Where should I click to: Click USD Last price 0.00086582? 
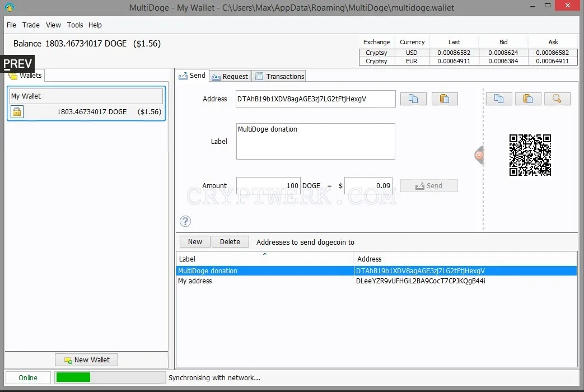tap(454, 53)
